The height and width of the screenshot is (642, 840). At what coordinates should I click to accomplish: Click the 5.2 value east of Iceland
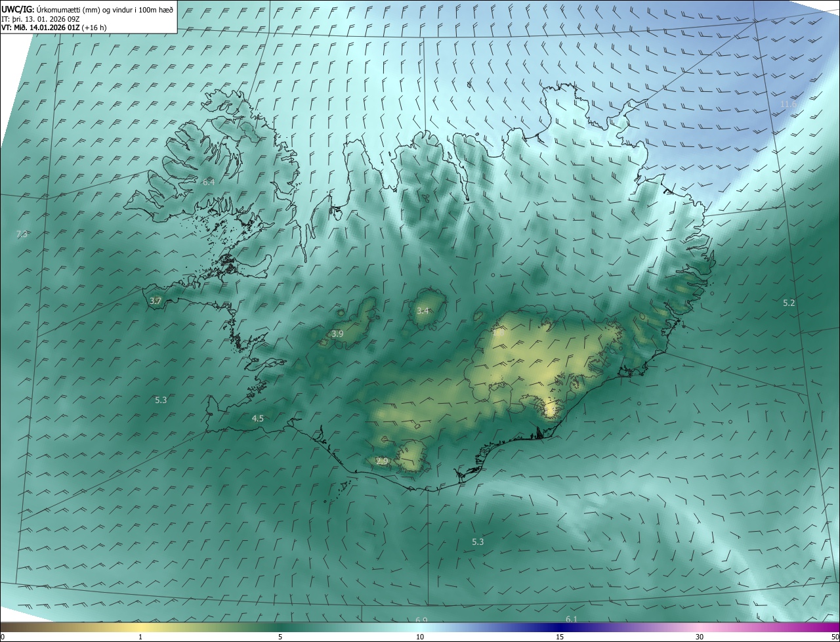789,303
